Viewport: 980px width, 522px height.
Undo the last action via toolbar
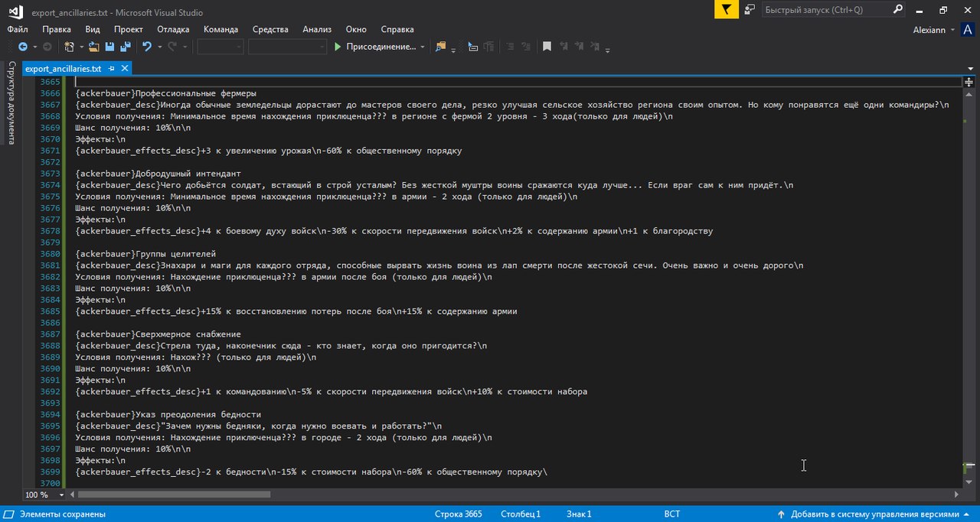[x=147, y=47]
